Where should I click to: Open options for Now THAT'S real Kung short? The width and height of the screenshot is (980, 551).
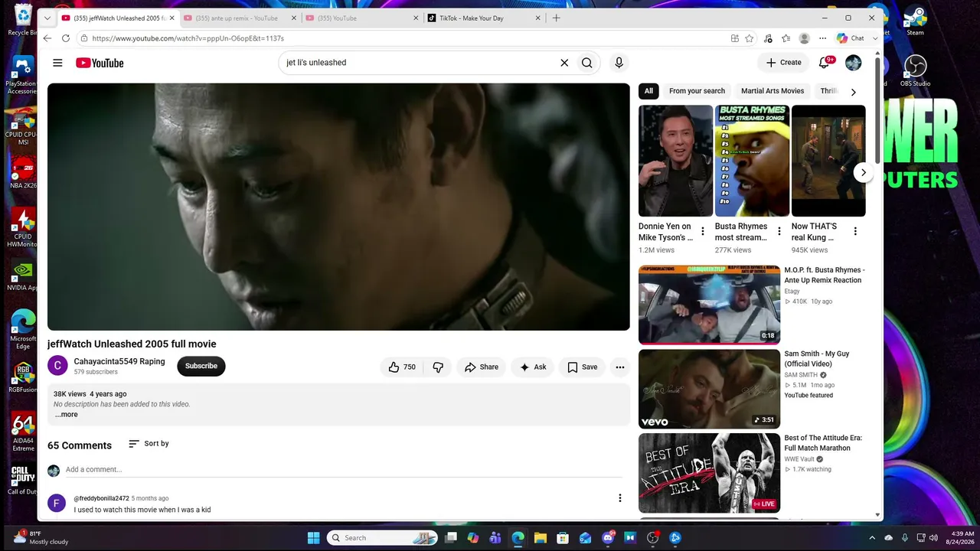pyautogui.click(x=855, y=231)
